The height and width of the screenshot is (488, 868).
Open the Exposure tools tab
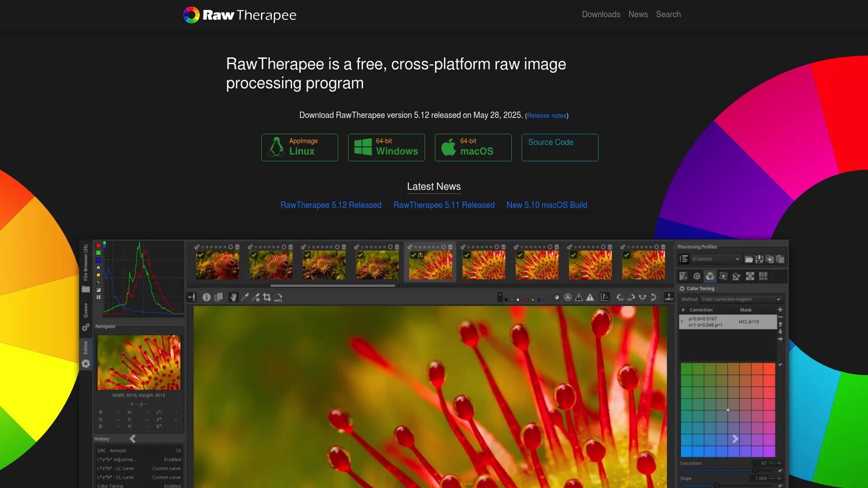(x=683, y=276)
